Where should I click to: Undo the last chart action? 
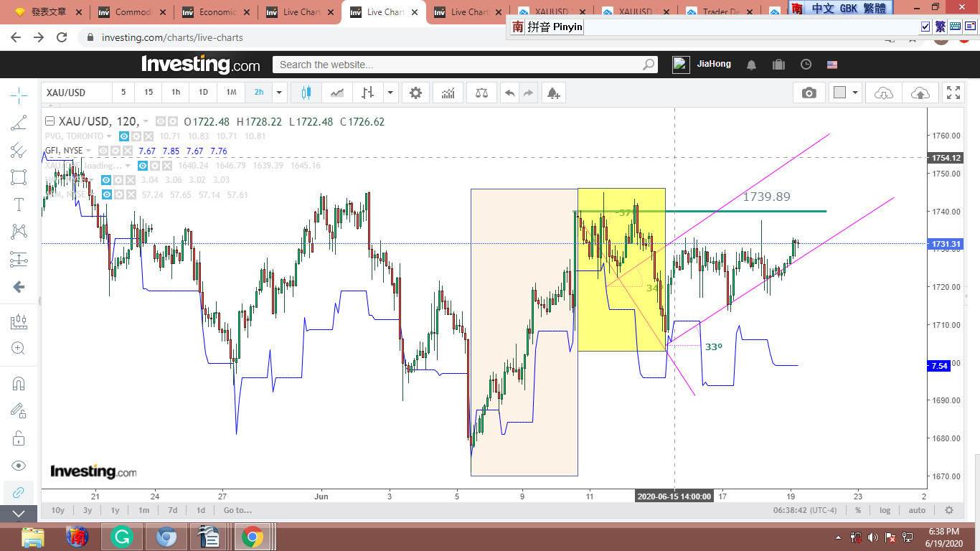[x=509, y=93]
